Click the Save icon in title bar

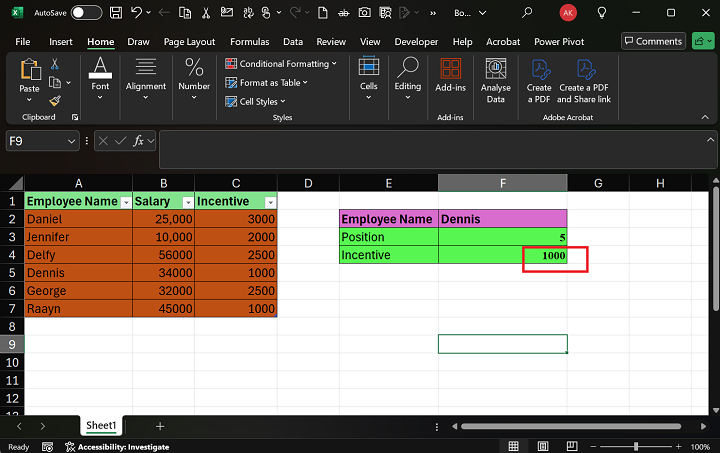click(117, 12)
